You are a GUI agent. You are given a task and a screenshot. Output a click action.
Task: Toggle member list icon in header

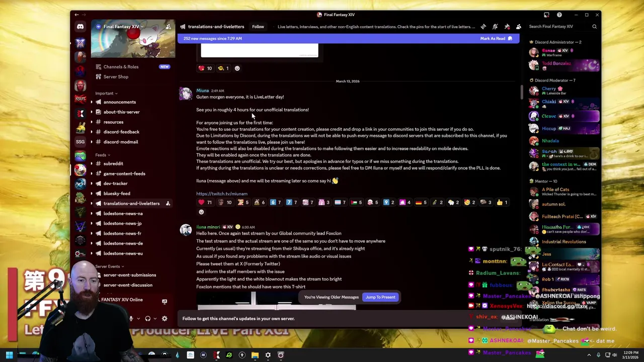point(519,27)
